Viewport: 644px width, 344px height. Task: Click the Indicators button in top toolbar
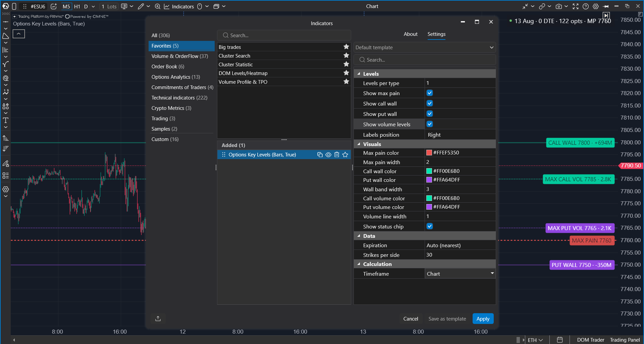179,6
